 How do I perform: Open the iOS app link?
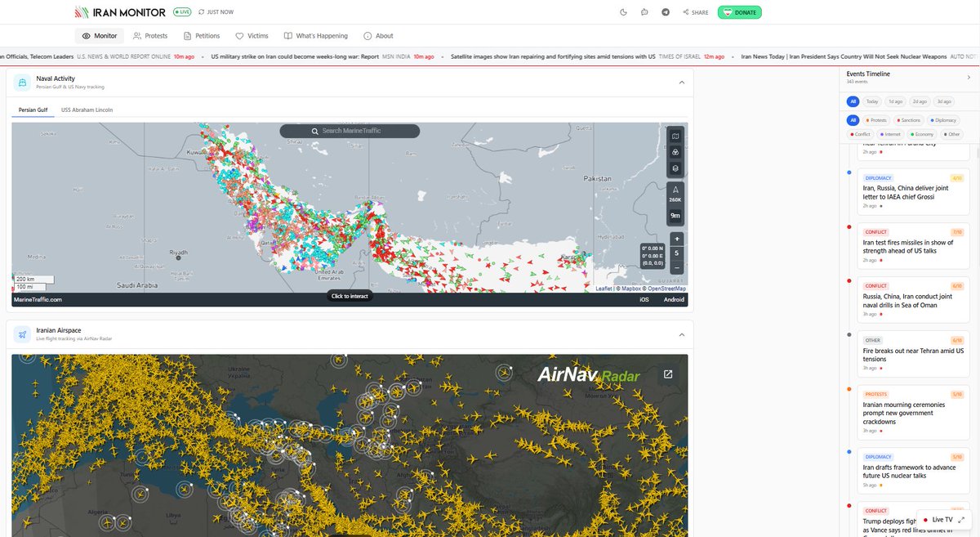pyautogui.click(x=644, y=300)
